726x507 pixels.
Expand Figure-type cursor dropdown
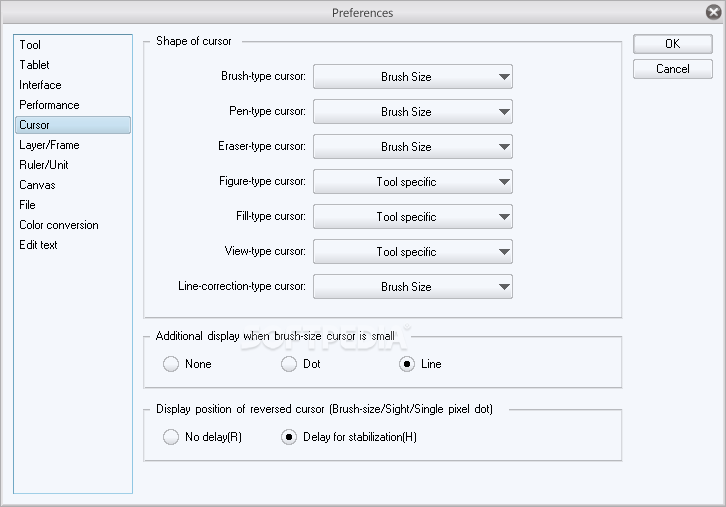(413, 182)
